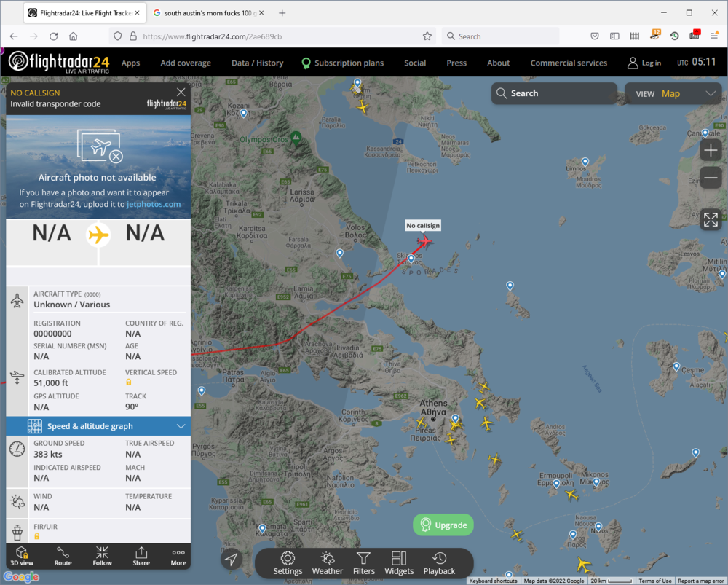728x585 pixels.
Task: Open the Filters tool
Action: click(363, 563)
